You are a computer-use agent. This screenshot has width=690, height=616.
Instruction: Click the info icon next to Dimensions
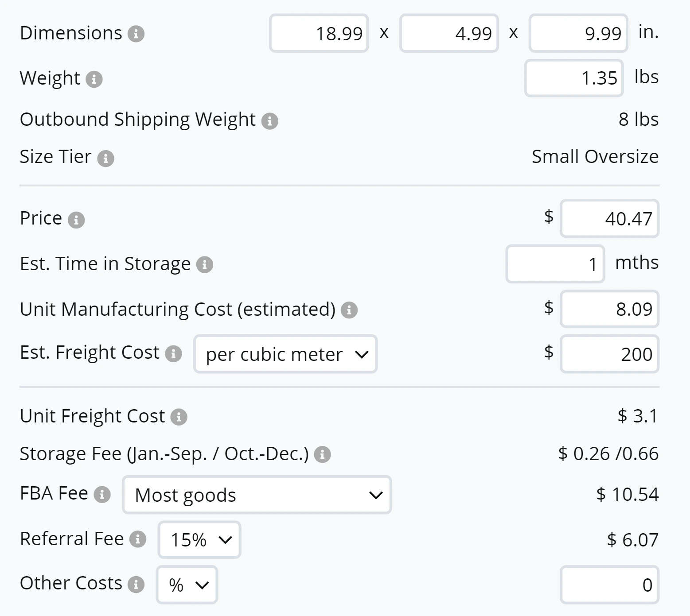click(136, 34)
